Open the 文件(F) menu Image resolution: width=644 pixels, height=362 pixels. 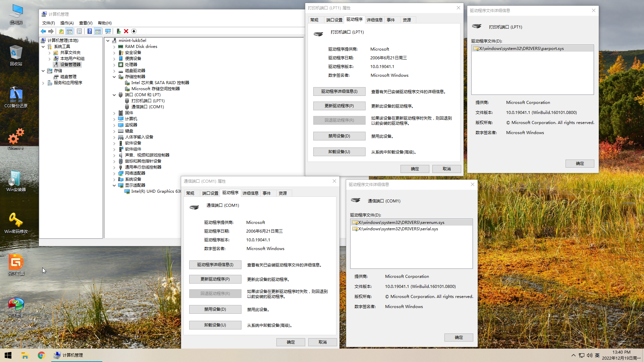(49, 23)
